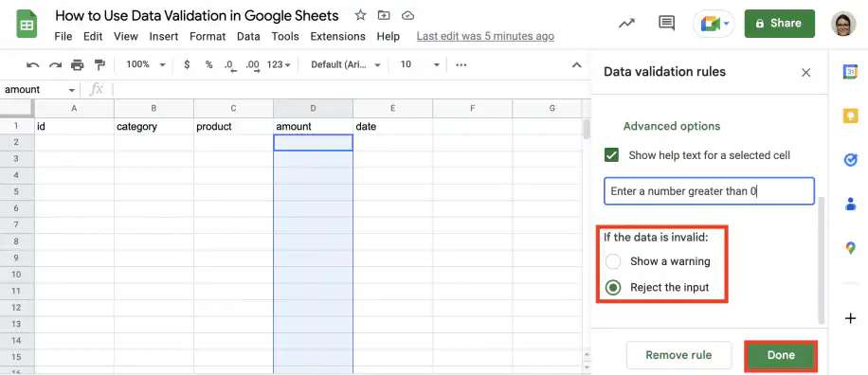Screen dimensions: 868x375
Task: Increase decimal places
Action: 252,65
